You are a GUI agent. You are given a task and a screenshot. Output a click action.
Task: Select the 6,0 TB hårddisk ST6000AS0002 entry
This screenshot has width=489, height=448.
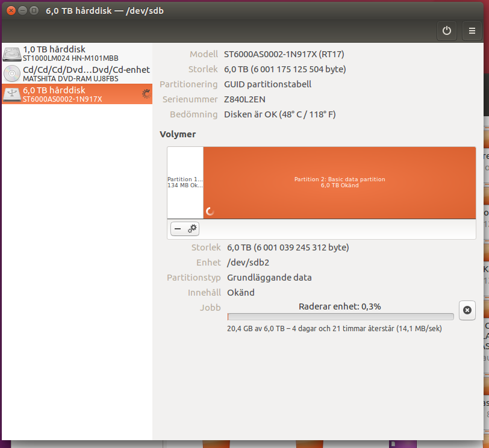pyautogui.click(x=77, y=94)
